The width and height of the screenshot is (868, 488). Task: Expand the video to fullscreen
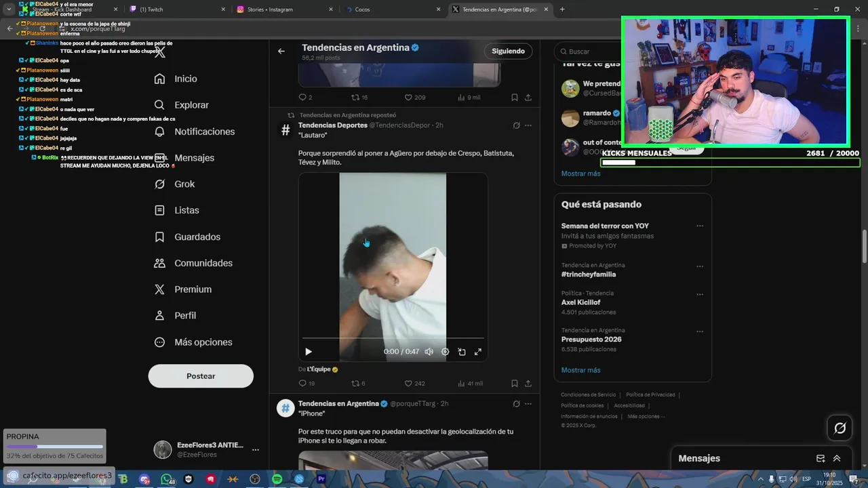pyautogui.click(x=478, y=352)
